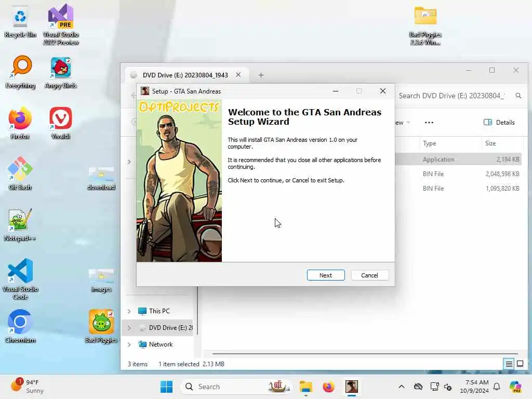Click the horizontal scrollbar in Explorer
Image resolution: width=532 pixels, height=399 pixels.
pos(365,353)
